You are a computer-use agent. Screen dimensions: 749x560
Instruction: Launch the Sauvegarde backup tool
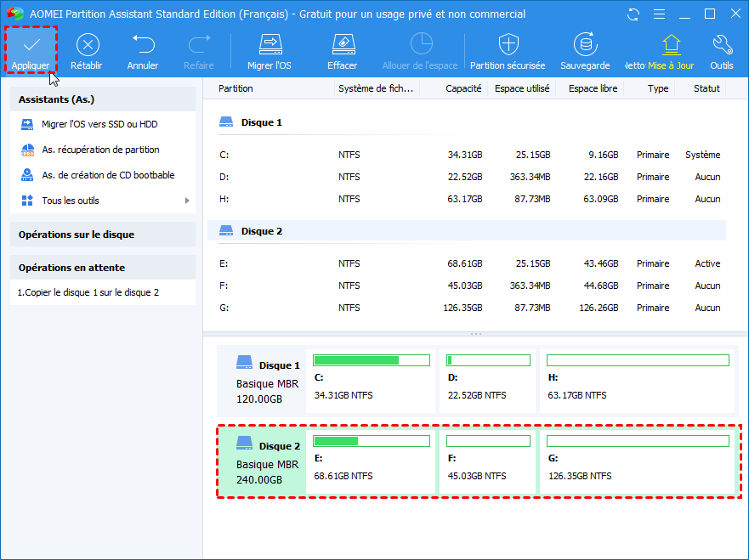pos(584,44)
